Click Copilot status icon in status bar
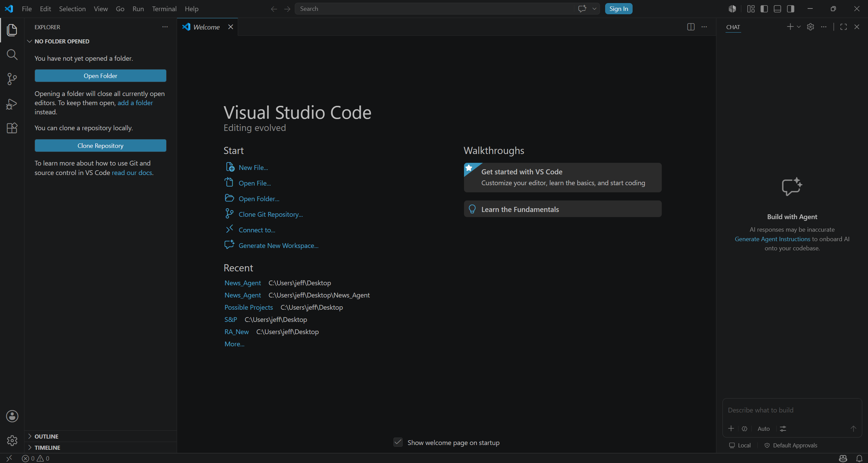868x463 pixels. 843,458
